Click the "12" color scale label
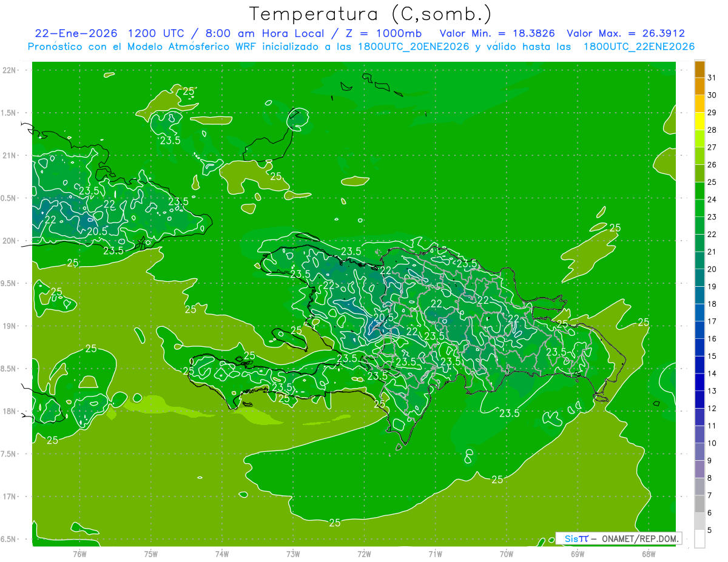The width and height of the screenshot is (728, 562). tap(712, 409)
